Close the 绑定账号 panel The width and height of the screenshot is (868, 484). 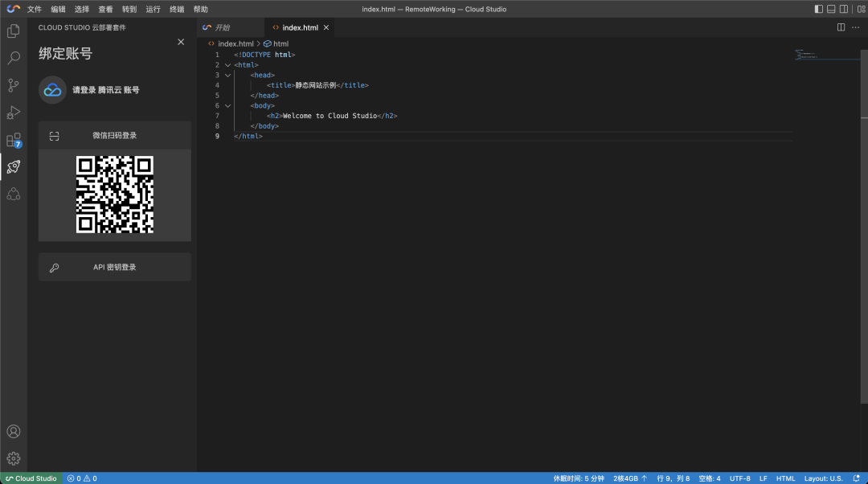pyautogui.click(x=181, y=42)
